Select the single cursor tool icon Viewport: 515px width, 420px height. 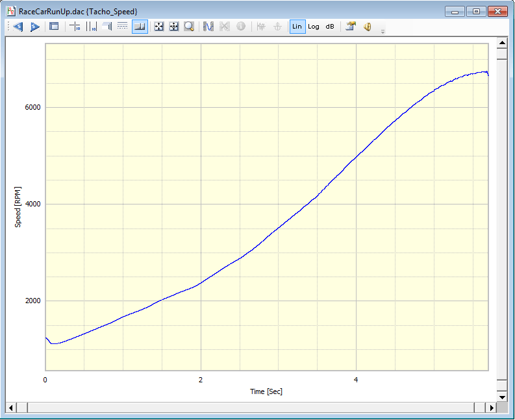tap(75, 27)
